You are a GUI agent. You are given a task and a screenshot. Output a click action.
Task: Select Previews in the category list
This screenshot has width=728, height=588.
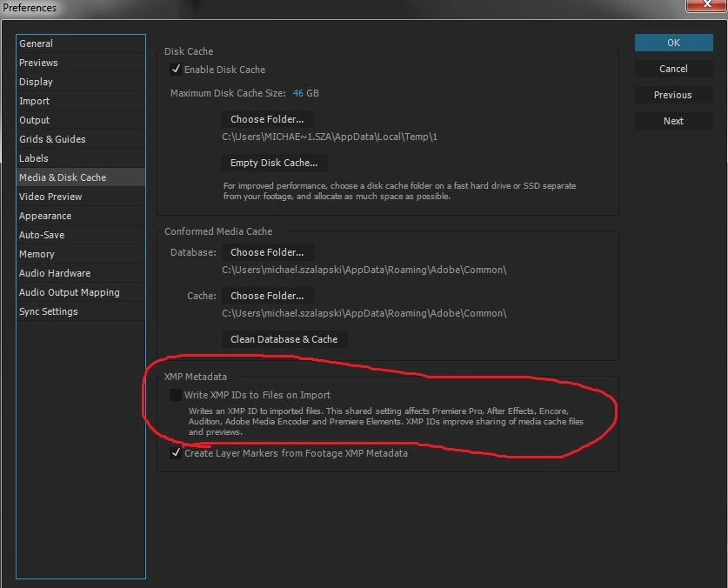[x=81, y=63]
